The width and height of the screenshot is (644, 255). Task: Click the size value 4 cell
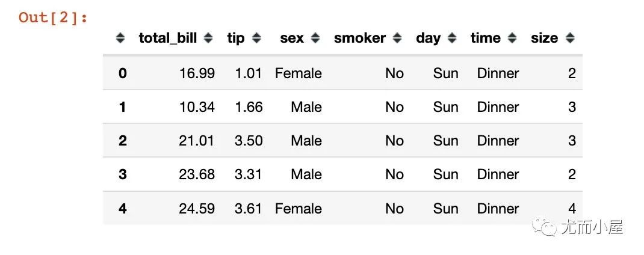pyautogui.click(x=572, y=209)
